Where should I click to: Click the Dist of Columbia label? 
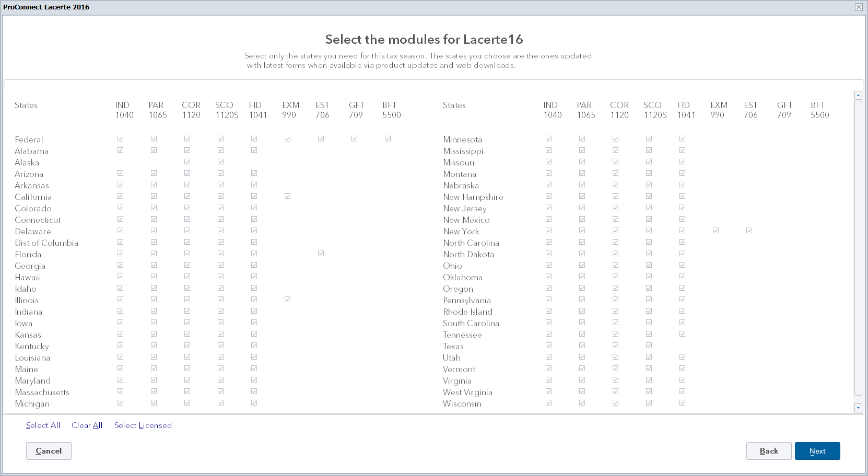click(x=46, y=243)
